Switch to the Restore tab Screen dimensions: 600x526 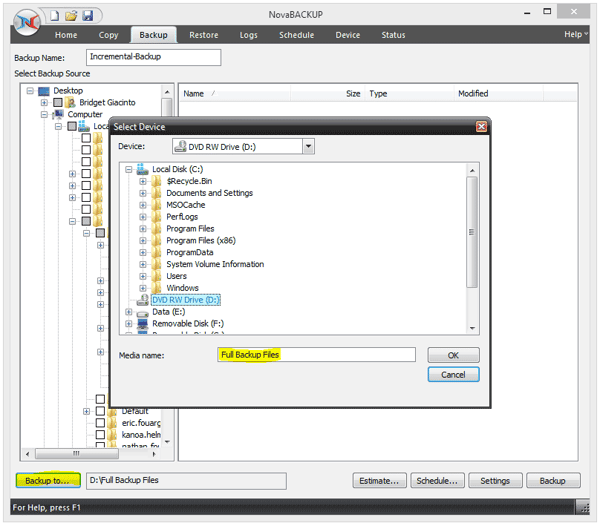(203, 35)
